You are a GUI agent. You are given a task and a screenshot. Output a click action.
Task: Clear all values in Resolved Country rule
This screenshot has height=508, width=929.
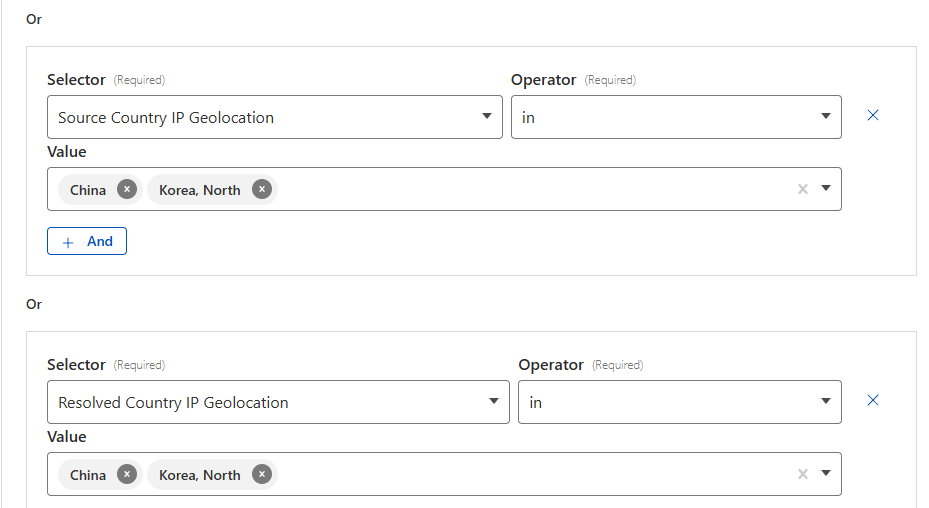point(802,474)
